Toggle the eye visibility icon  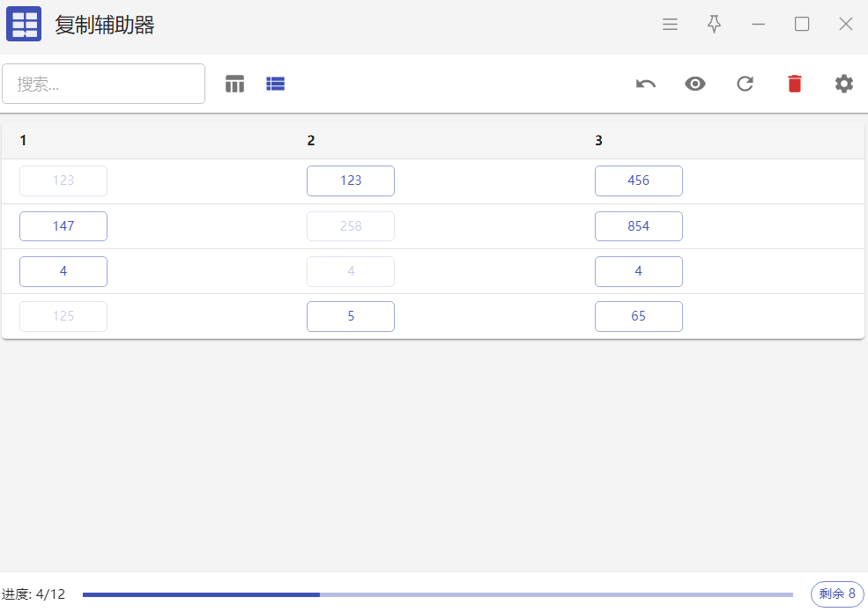[695, 84]
